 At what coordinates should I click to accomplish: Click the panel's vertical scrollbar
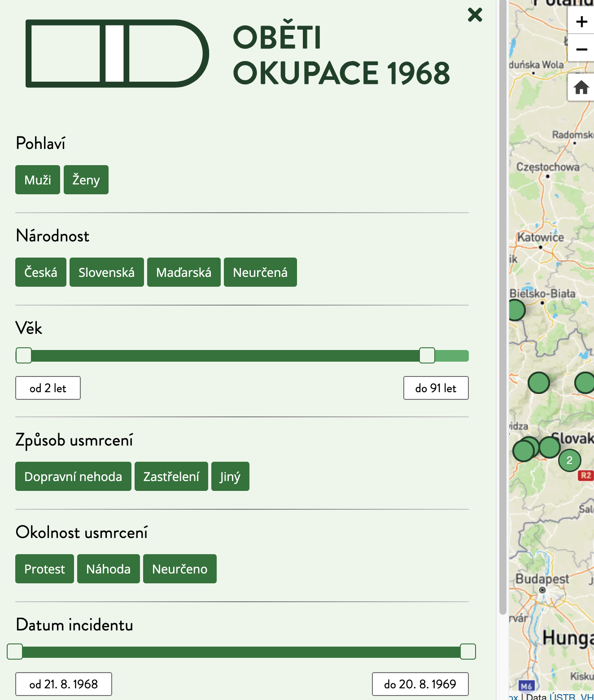(x=503, y=307)
